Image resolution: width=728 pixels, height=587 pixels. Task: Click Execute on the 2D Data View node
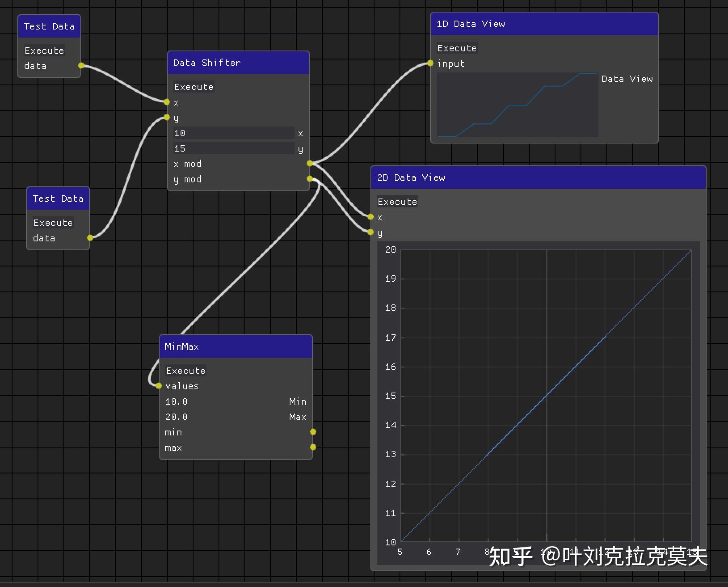397,201
